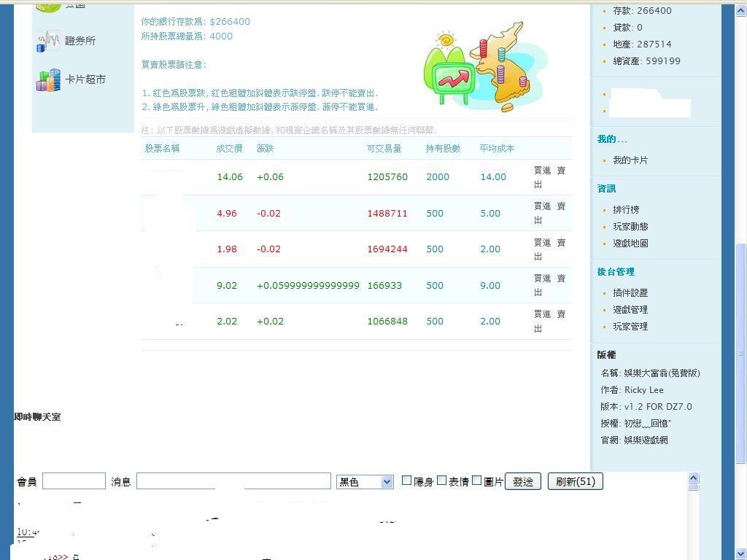Screen dimensions: 747x560
Task: Click the tradable volume 1694244
Action: [387, 249]
